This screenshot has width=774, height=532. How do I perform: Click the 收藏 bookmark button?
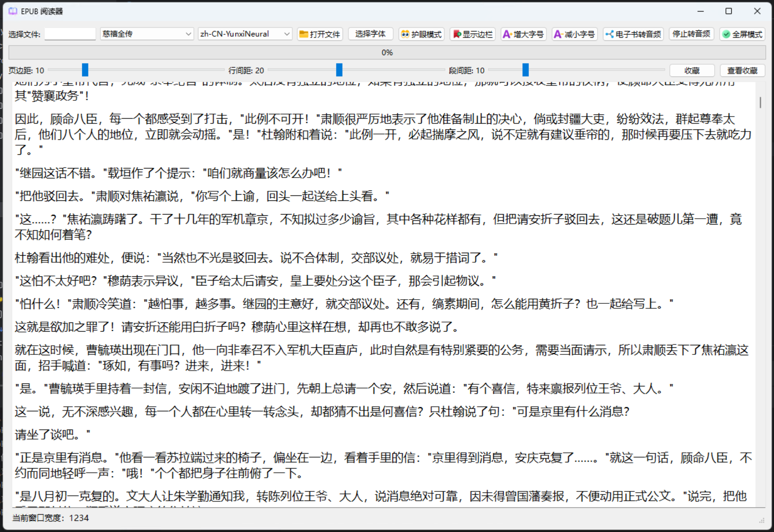coord(692,71)
